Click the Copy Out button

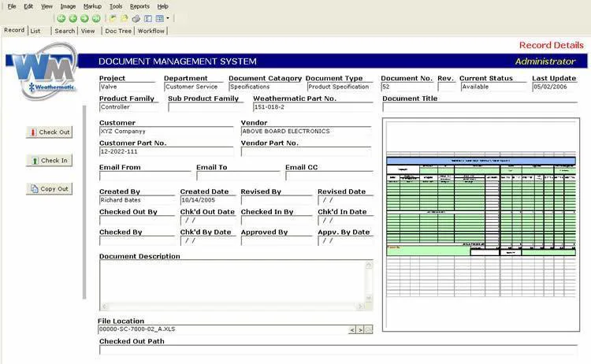[x=49, y=189]
